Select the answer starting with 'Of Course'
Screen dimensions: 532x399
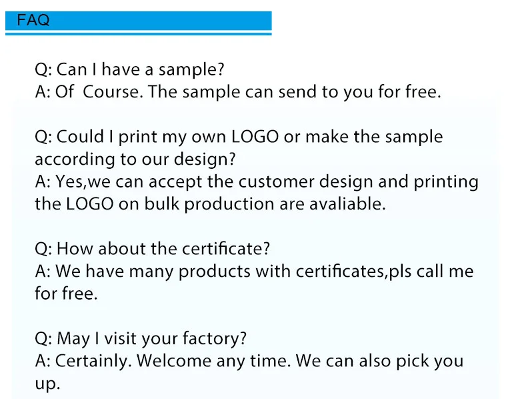237,92
